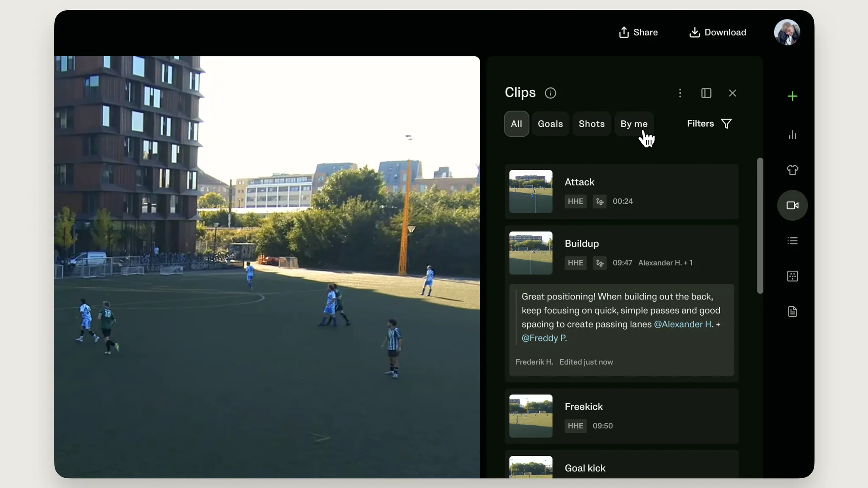Click the 'Edited just now' comment label

coord(586,362)
